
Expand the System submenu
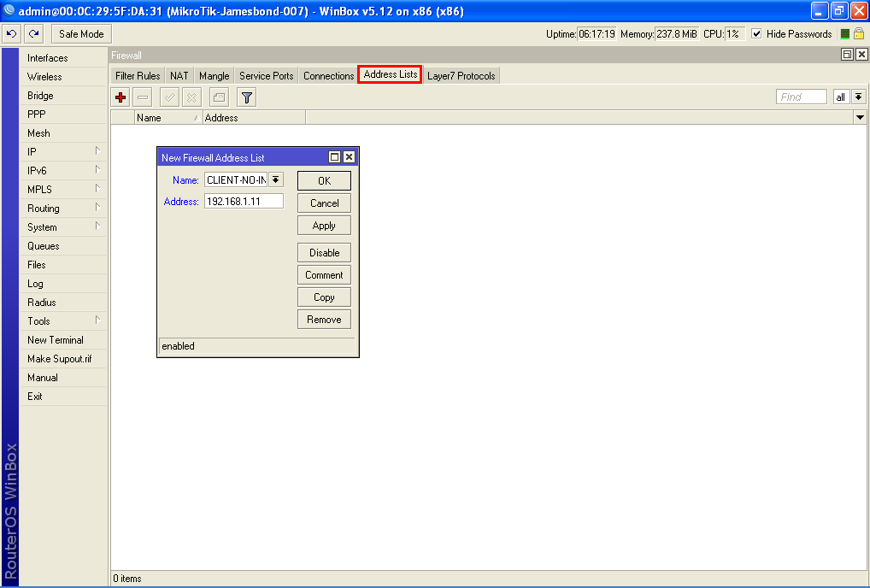coord(63,226)
